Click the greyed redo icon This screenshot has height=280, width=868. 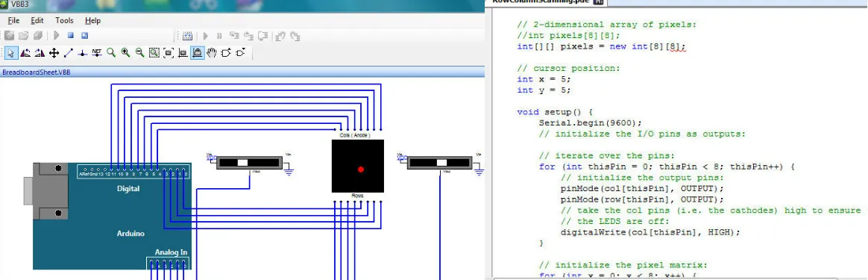coord(295,36)
